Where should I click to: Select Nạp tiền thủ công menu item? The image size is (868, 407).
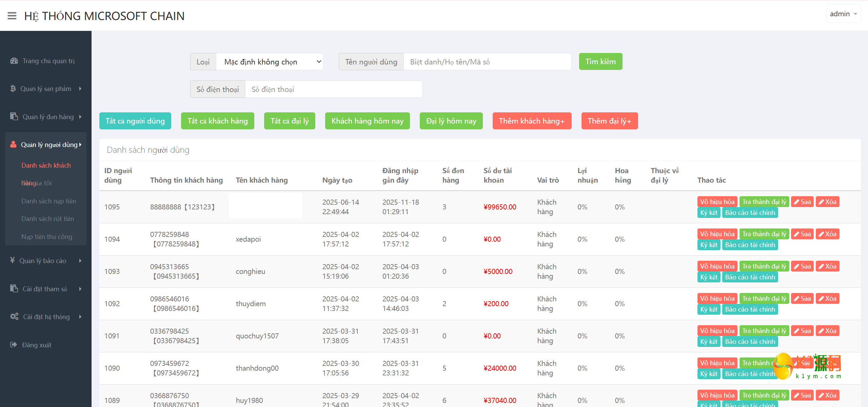click(x=47, y=237)
